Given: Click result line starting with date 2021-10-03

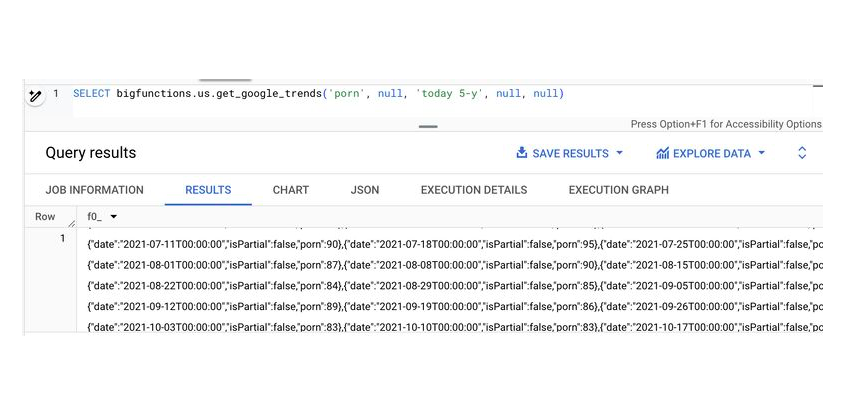Looking at the screenshot, I should [455, 327].
